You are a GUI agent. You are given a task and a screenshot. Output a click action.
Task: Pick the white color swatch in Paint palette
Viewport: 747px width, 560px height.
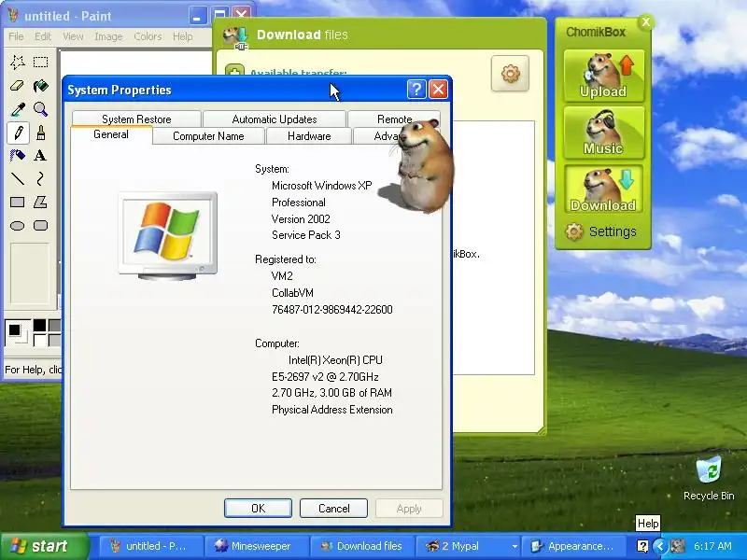(39, 340)
